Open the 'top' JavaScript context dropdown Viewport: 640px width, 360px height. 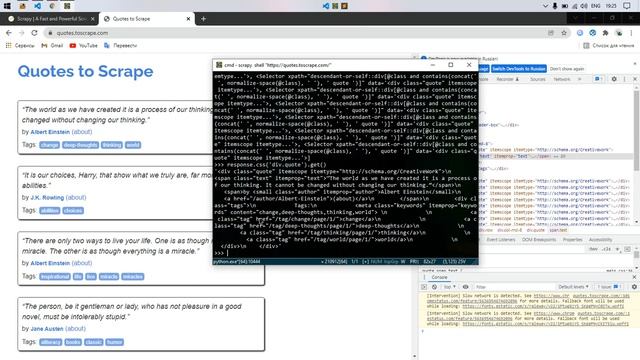coord(450,287)
